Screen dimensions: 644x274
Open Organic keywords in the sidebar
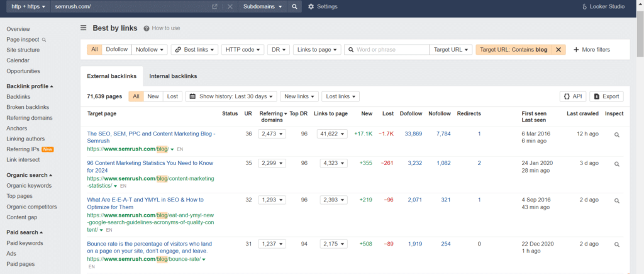coord(29,186)
